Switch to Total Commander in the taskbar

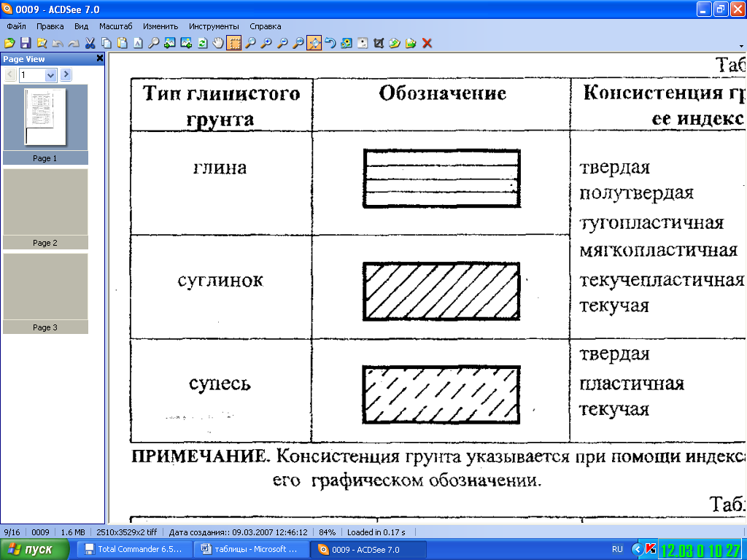(134, 549)
